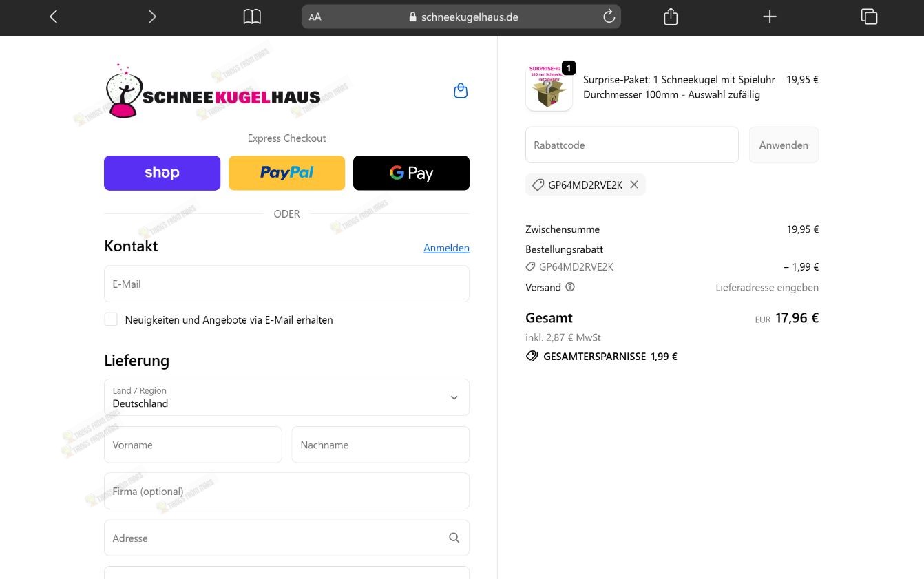Remove discount code GP64MD2RVE2K chip
Image resolution: width=924 pixels, height=579 pixels.
(x=634, y=185)
